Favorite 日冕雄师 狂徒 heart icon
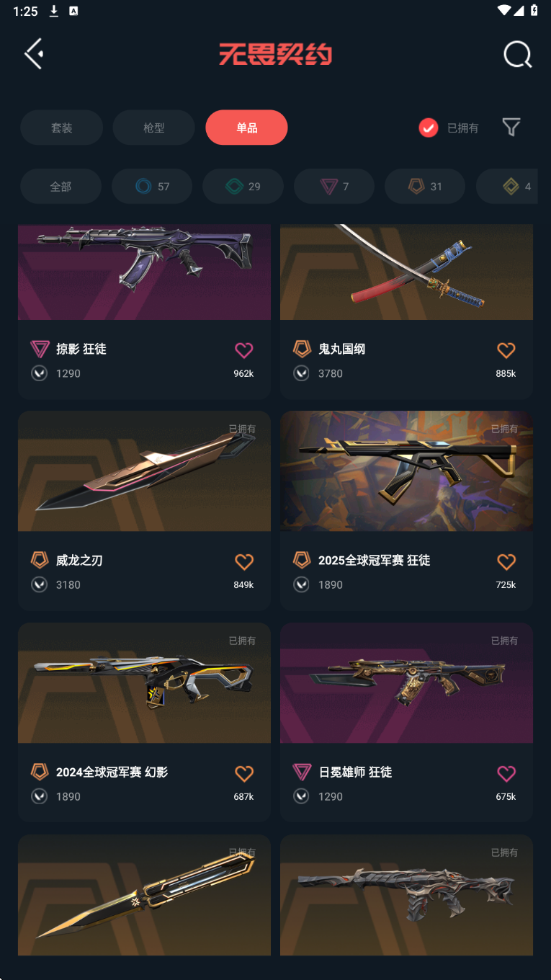The height and width of the screenshot is (980, 551). tap(506, 773)
